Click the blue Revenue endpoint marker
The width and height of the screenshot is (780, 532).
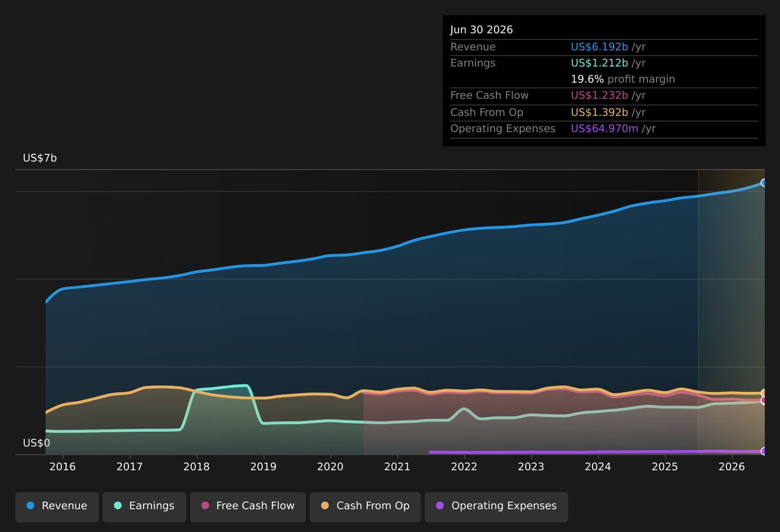(764, 183)
